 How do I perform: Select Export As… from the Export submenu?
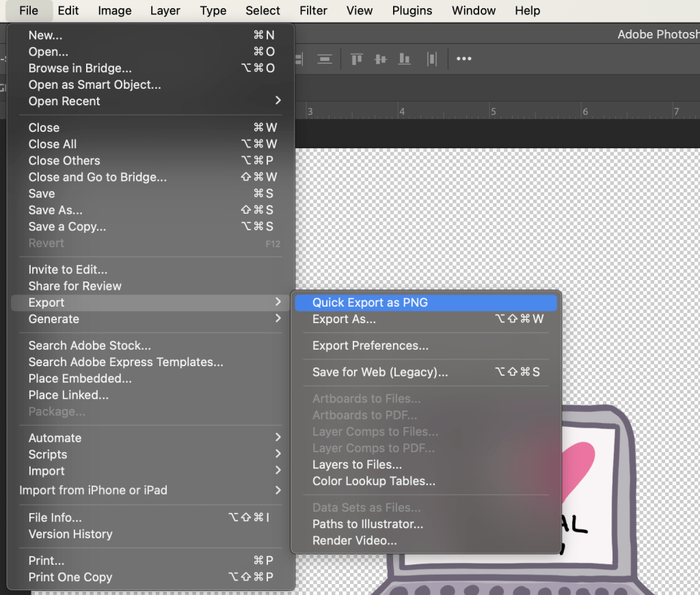344,319
